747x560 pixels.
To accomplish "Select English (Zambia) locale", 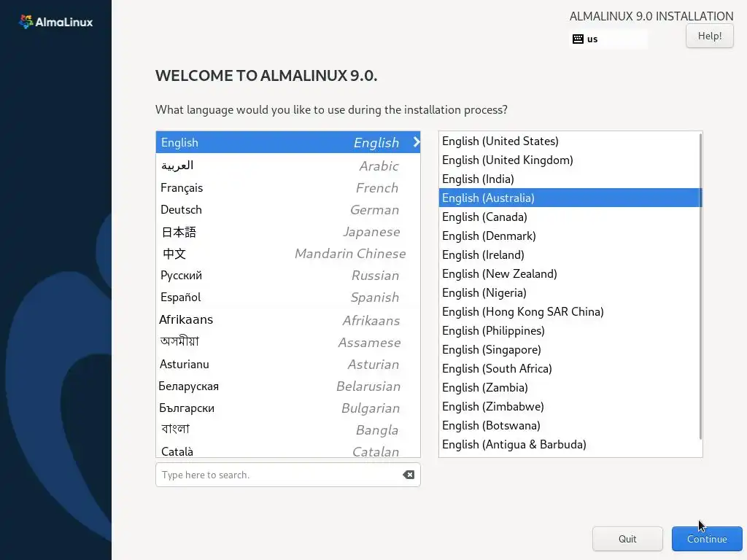I will pos(569,388).
